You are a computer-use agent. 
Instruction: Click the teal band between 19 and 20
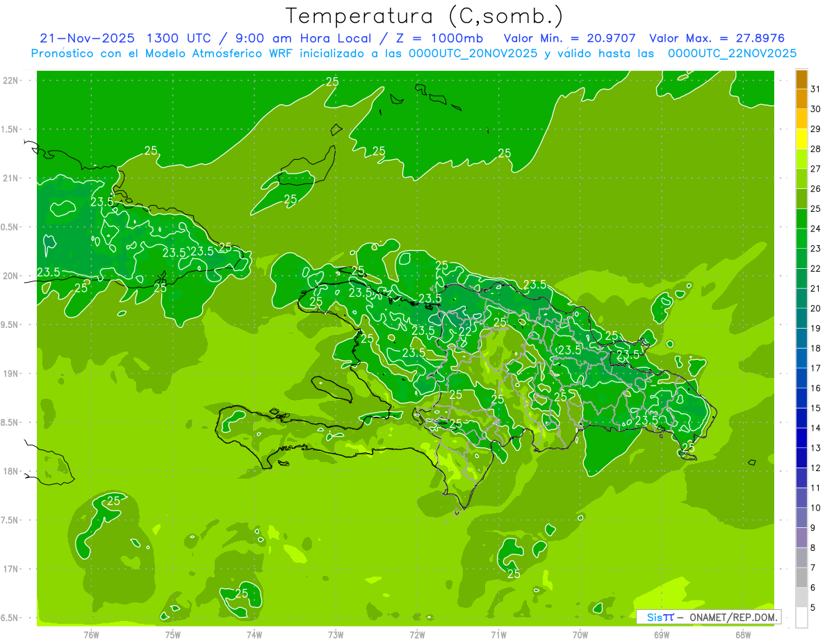pos(801,319)
